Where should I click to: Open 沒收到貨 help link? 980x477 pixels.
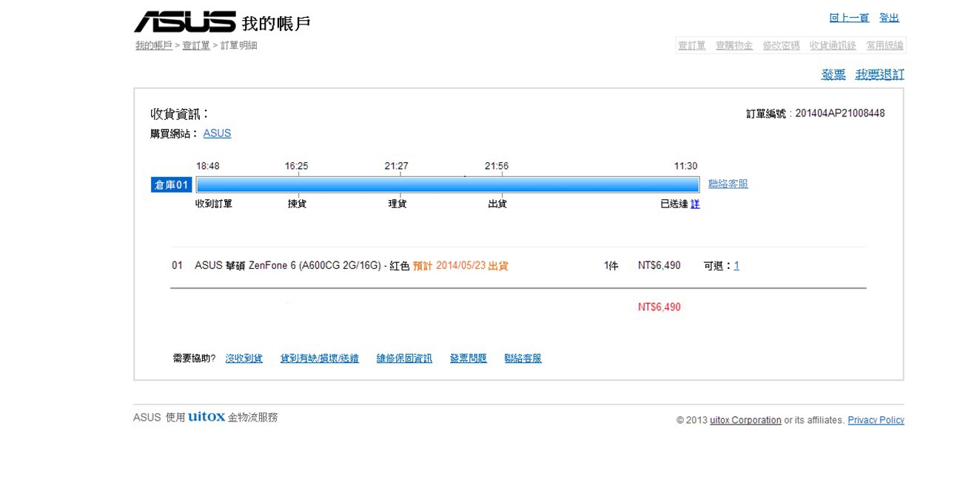pyautogui.click(x=244, y=358)
